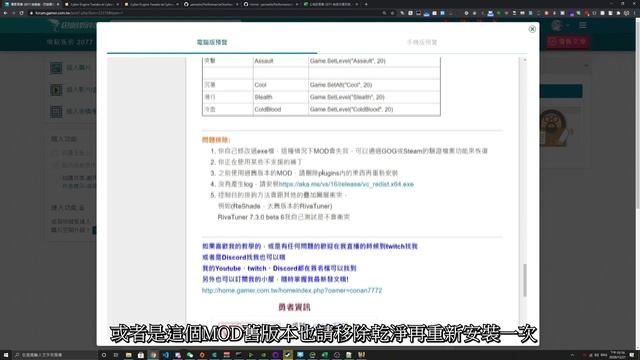Click the insert table icon in the background editor
This screenshot has width=640, height=360.
(x=56, y=111)
